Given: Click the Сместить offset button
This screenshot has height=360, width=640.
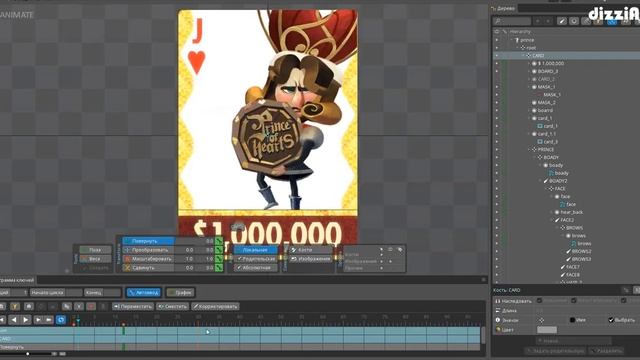Looking at the screenshot, I should coord(173,306).
